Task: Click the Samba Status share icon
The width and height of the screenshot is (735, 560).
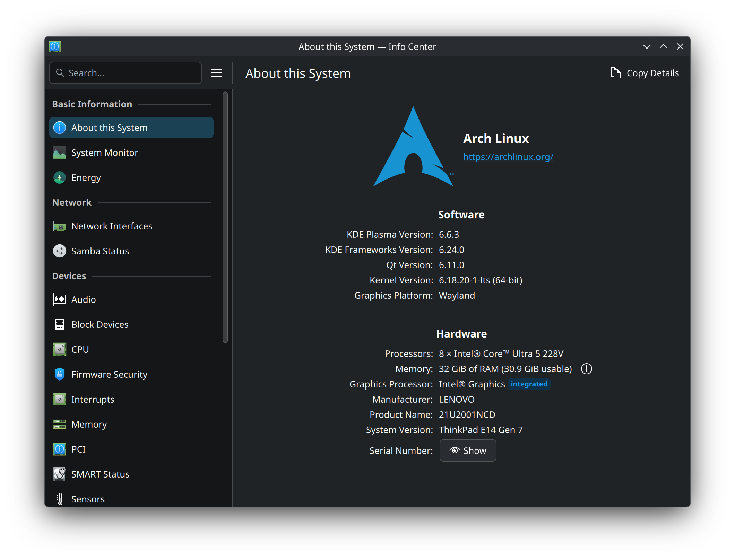Action: pyautogui.click(x=60, y=251)
